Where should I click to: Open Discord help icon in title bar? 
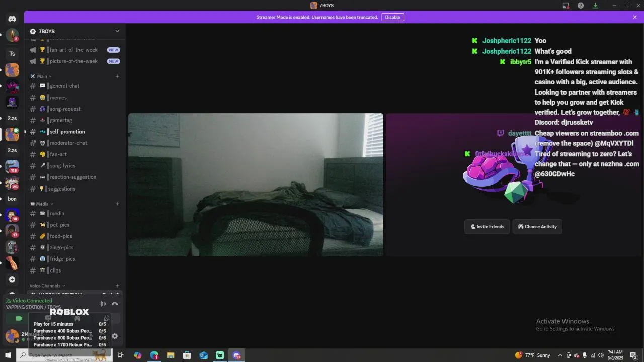point(581,5)
